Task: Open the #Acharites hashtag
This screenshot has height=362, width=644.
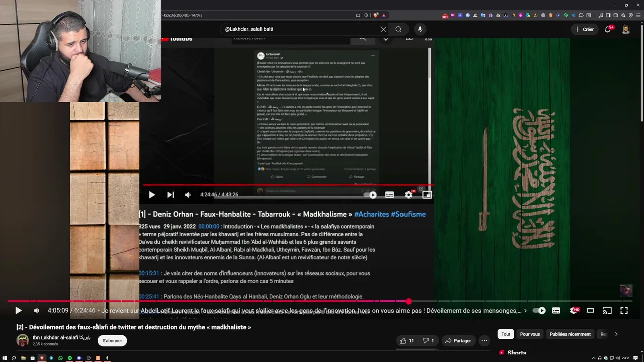Action: 371,214
